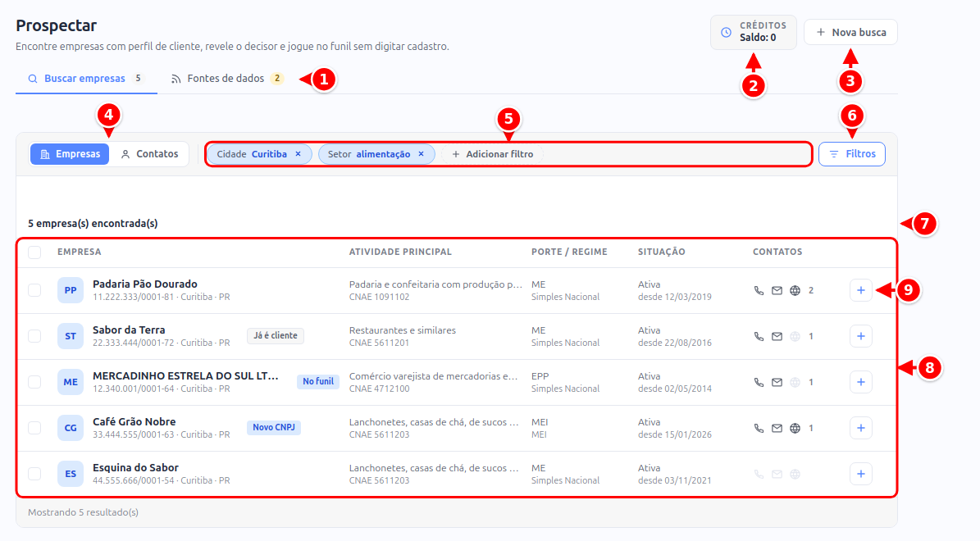
Task: Open the Fontes de dados tab
Action: (227, 79)
